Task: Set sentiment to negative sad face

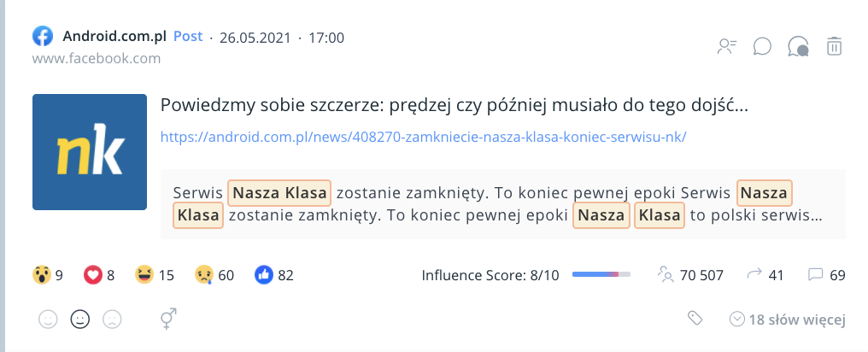Action: pos(111,320)
